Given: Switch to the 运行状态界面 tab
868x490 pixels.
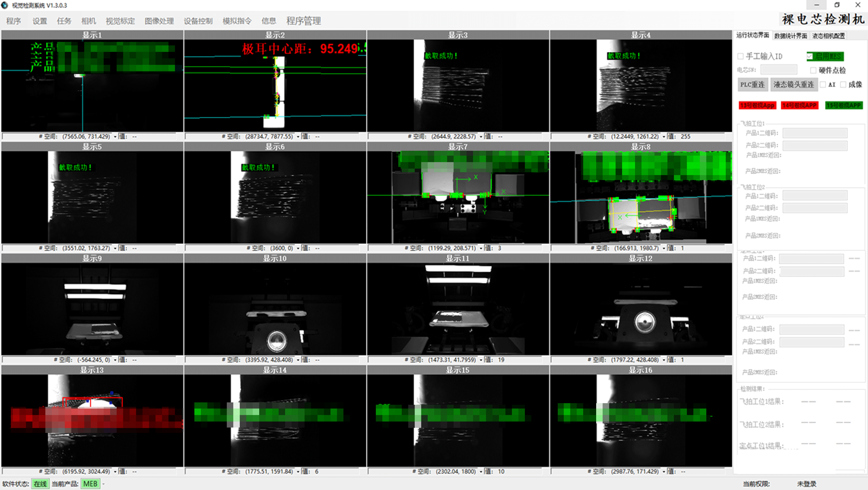Looking at the screenshot, I should 752,35.
